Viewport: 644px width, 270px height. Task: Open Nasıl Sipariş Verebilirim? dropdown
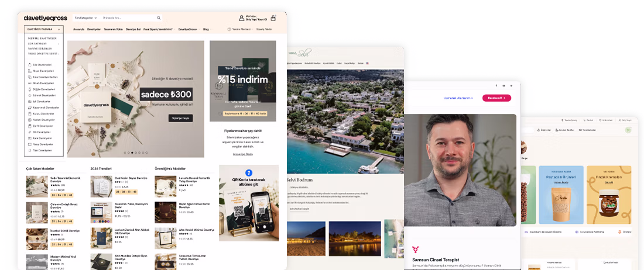click(x=159, y=29)
